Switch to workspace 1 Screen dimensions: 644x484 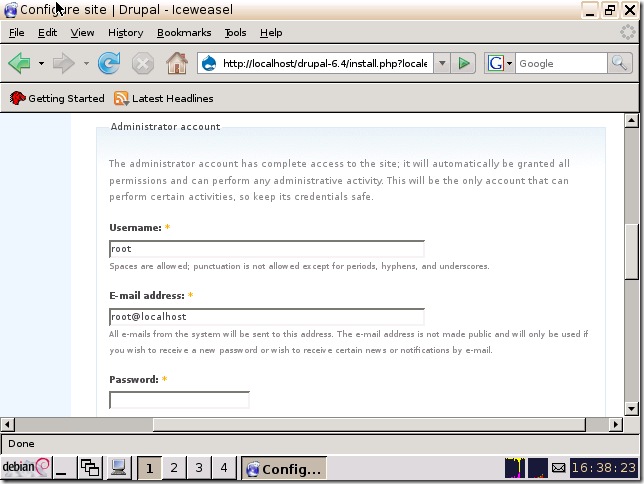[149, 468]
